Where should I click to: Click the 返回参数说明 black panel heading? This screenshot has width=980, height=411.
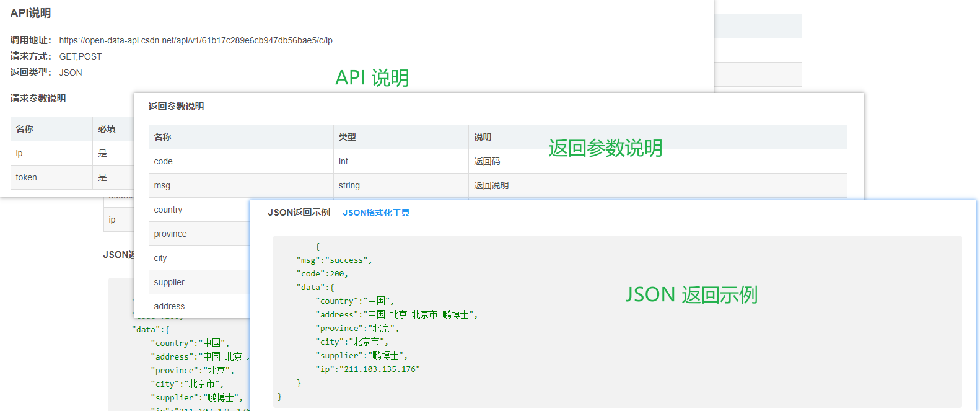pyautogui.click(x=176, y=106)
